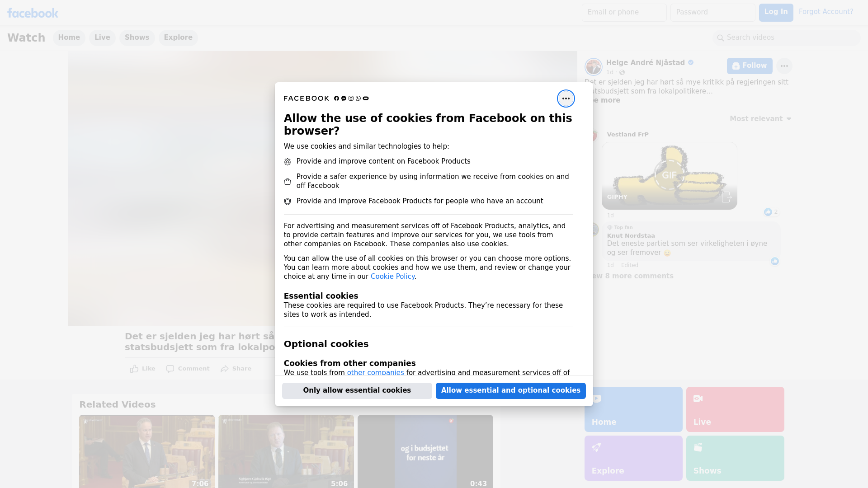
Task: Click the Email or phone field
Action: (x=624, y=13)
